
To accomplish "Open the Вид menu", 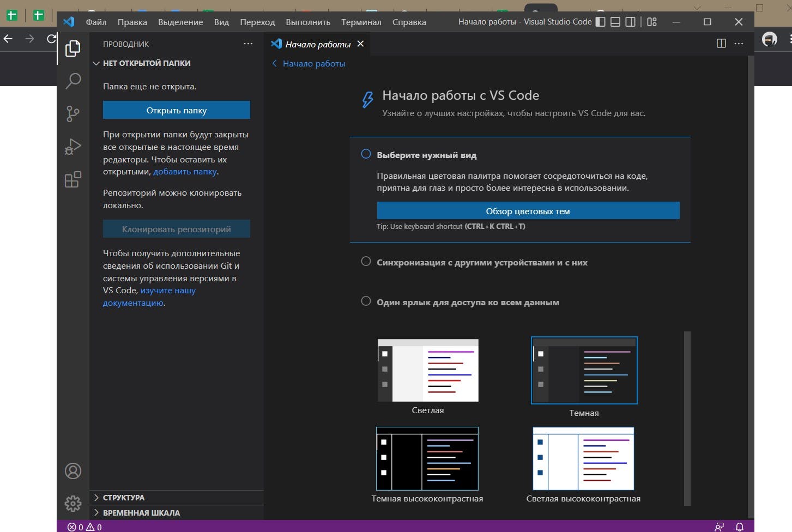I will point(221,22).
